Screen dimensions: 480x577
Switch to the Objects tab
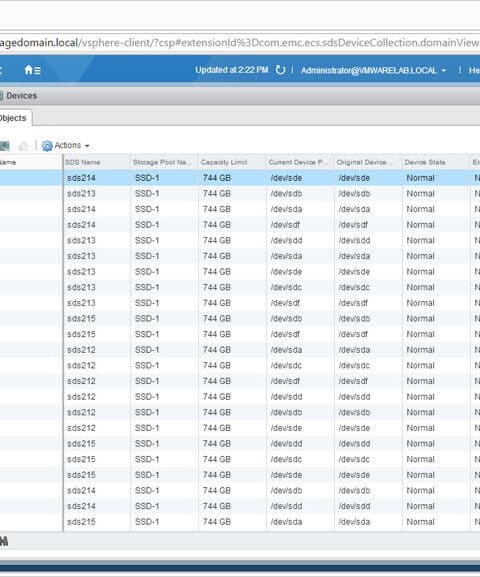[x=13, y=118]
